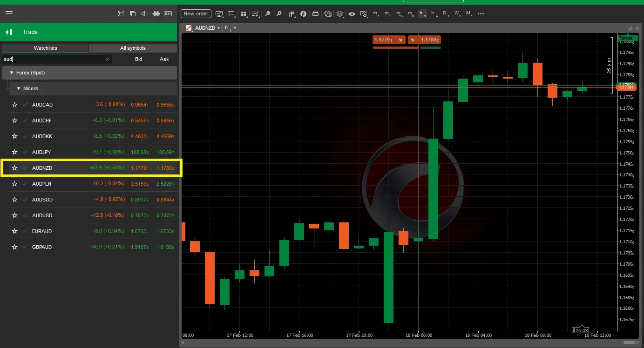
Task: Toggle full screen mode
Action: click(121, 14)
